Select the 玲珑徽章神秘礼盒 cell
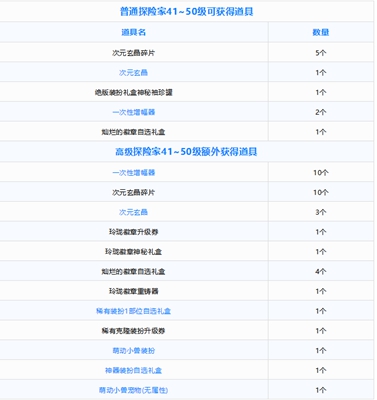This screenshot has width=377, height=400. [x=133, y=252]
